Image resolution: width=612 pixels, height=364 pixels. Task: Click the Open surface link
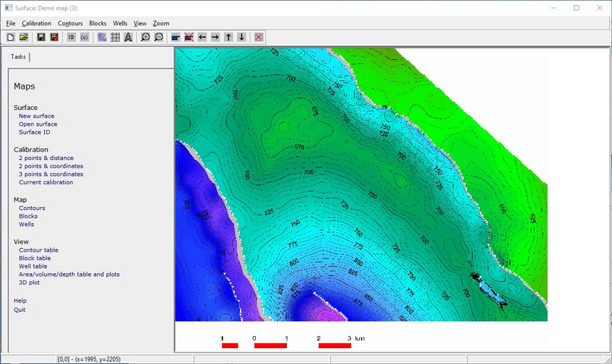click(x=38, y=124)
